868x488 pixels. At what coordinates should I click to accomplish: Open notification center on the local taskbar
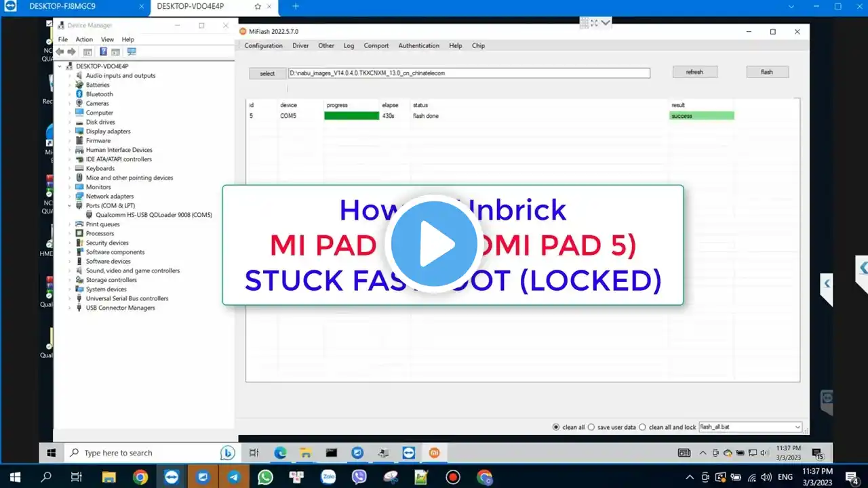852,477
